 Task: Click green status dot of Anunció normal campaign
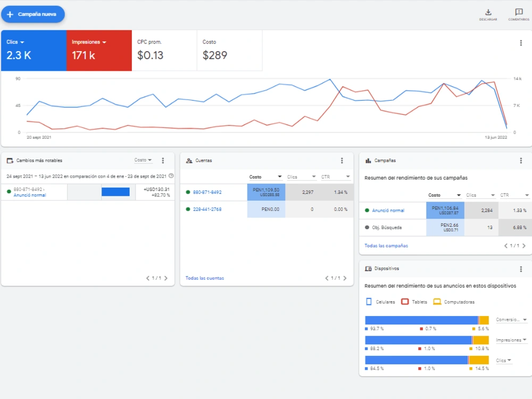pyautogui.click(x=367, y=210)
